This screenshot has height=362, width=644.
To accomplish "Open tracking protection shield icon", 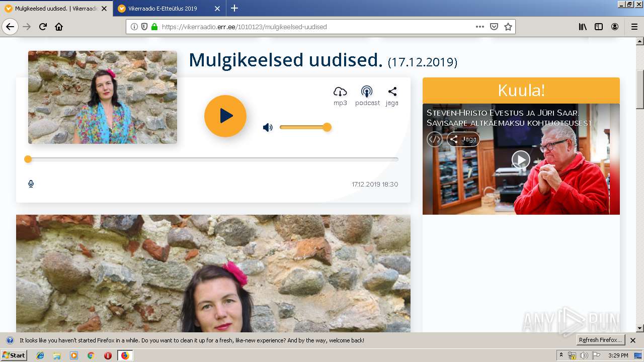I will point(144,27).
